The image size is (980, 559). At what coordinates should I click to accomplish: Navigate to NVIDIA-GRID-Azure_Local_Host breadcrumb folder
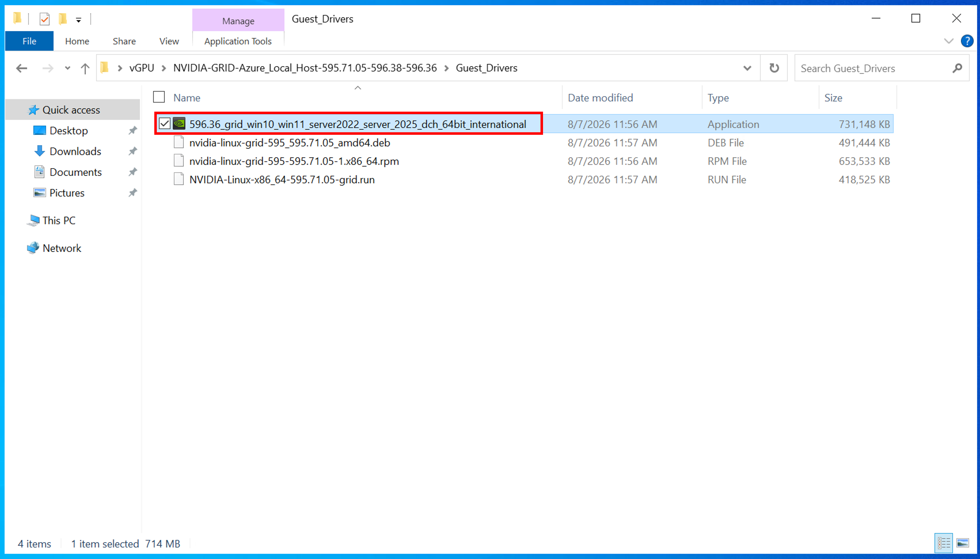pos(305,68)
